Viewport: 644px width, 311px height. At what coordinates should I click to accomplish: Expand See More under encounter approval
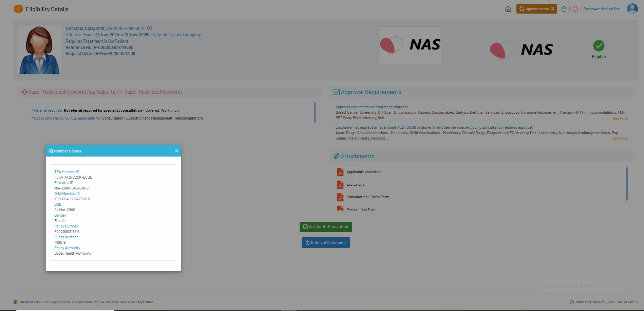pyautogui.click(x=620, y=139)
